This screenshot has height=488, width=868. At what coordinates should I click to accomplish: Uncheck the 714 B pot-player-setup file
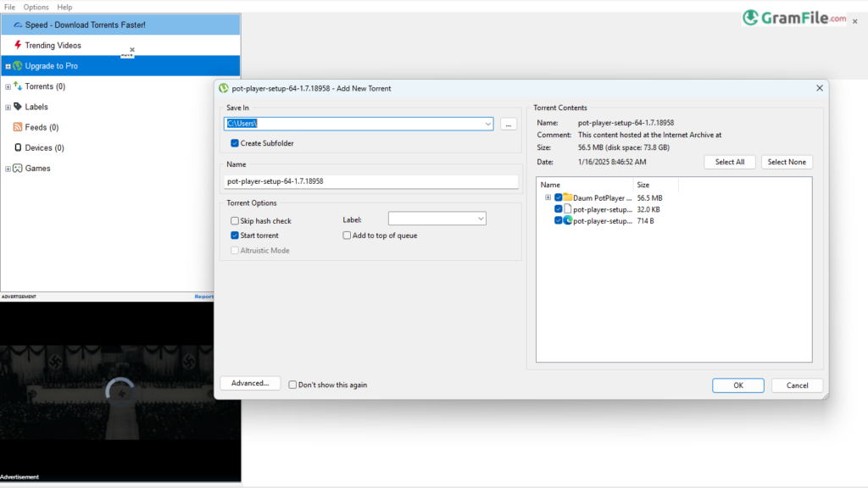pos(558,220)
